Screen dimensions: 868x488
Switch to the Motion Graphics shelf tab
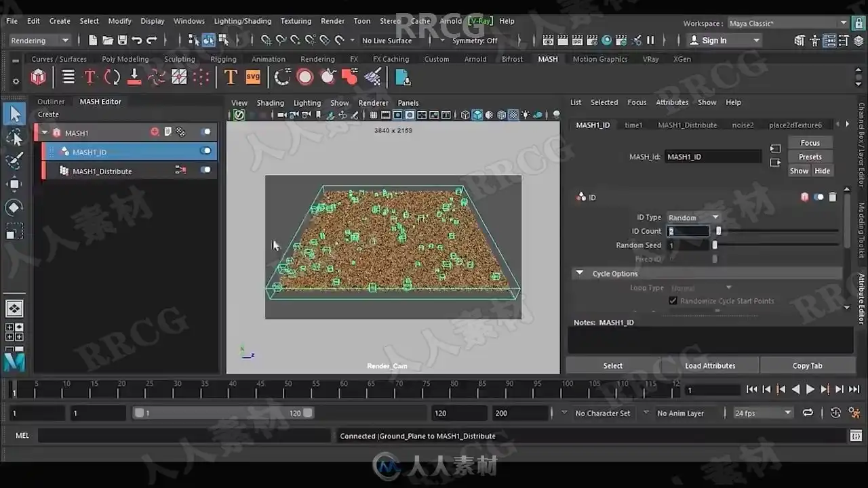point(600,59)
